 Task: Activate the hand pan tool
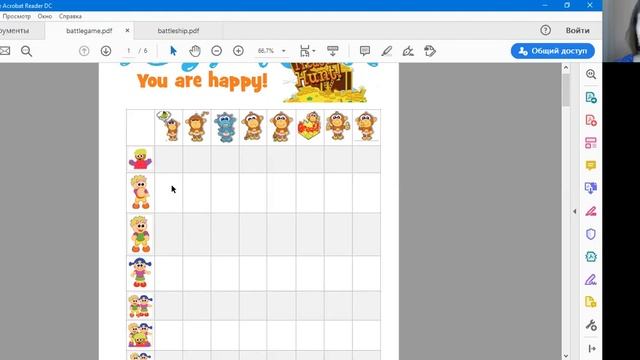click(x=195, y=51)
